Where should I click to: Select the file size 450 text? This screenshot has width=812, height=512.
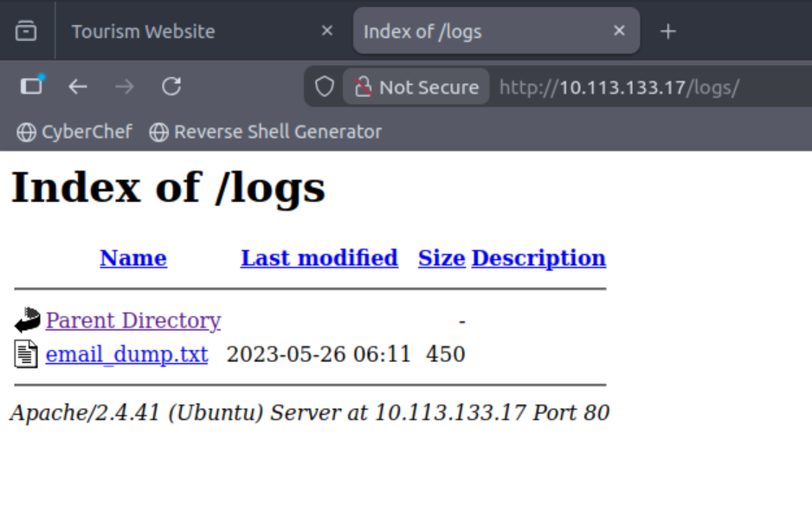tap(445, 354)
